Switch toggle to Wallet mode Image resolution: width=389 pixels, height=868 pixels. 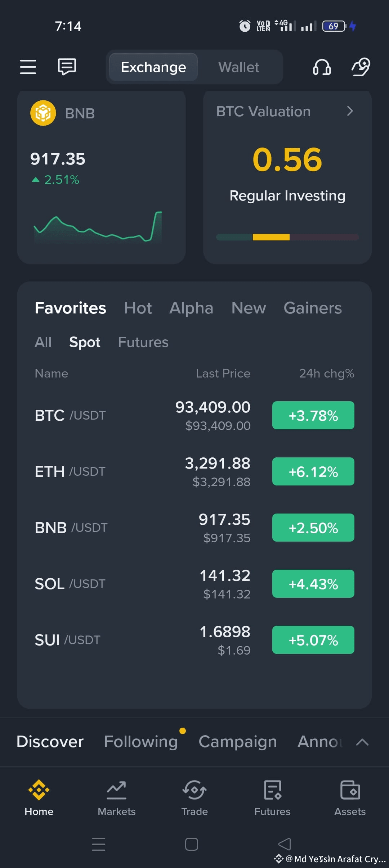point(239,67)
